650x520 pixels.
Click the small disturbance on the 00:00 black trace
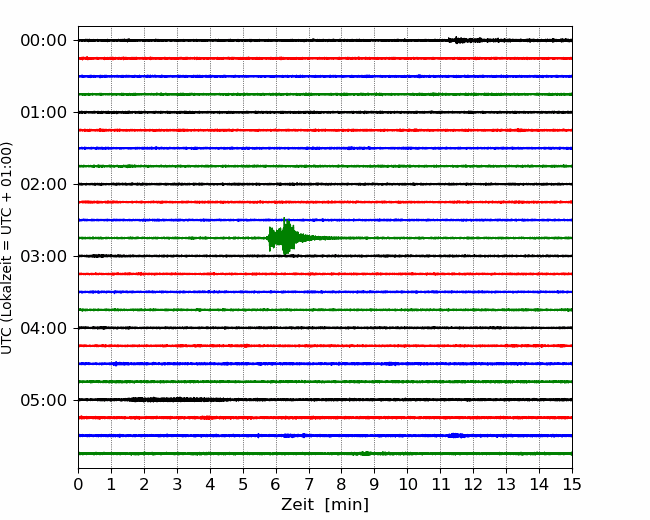pos(464,40)
